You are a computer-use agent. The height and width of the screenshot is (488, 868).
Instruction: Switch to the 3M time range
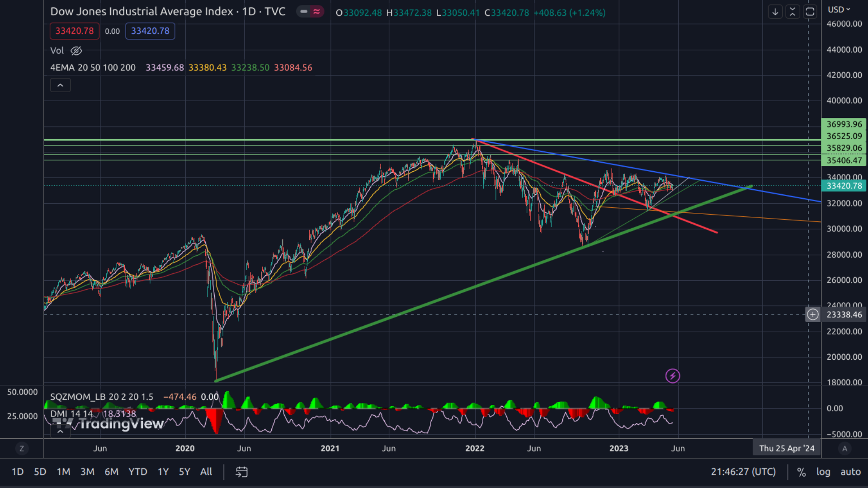87,472
